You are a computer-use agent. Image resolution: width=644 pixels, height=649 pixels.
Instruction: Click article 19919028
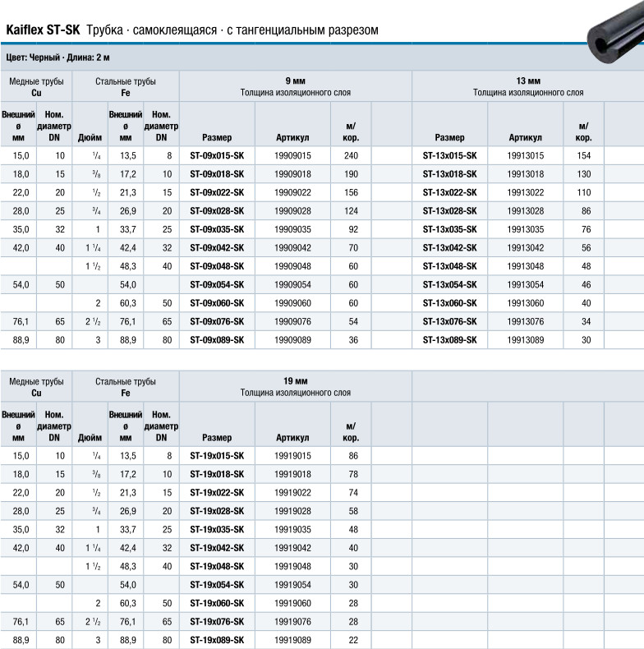click(x=292, y=511)
